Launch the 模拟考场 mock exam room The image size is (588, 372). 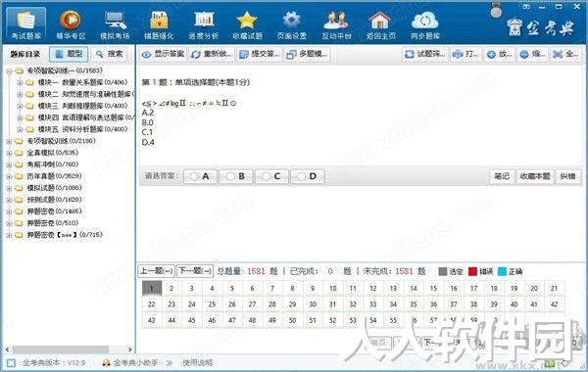pyautogui.click(x=115, y=25)
